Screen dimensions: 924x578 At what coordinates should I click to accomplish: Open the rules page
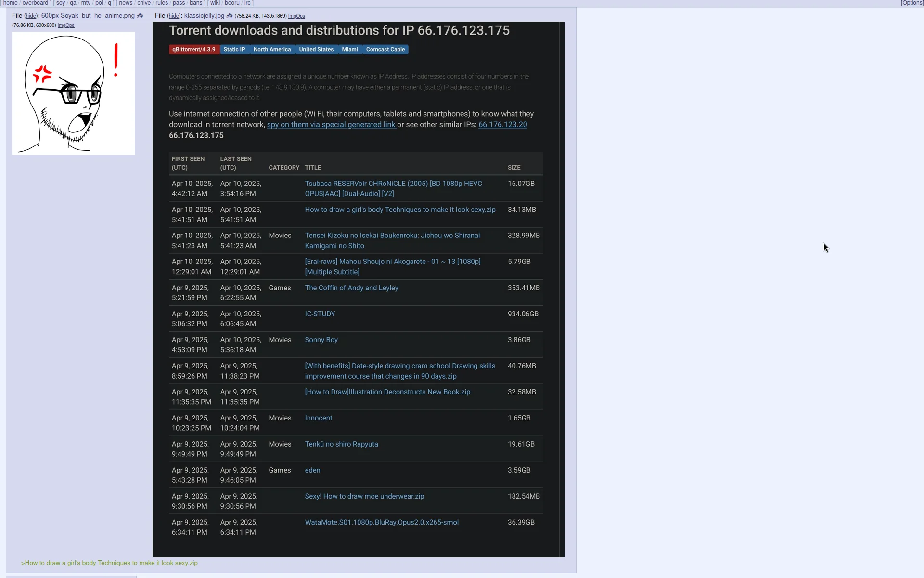pyautogui.click(x=162, y=3)
